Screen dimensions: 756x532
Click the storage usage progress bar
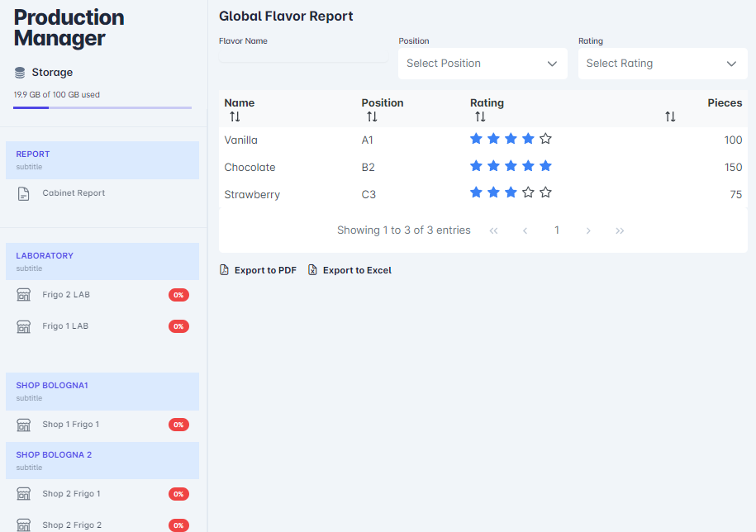(102, 107)
